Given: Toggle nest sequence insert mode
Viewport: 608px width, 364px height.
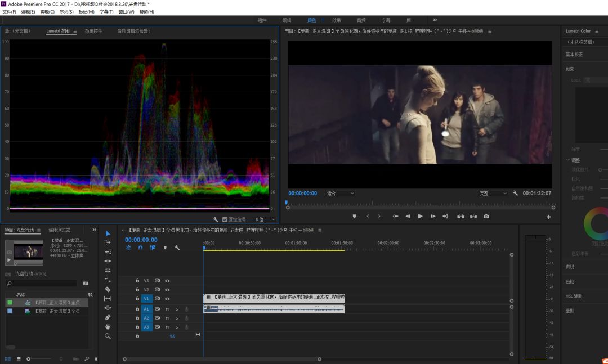Looking at the screenshot, I should pyautogui.click(x=128, y=248).
